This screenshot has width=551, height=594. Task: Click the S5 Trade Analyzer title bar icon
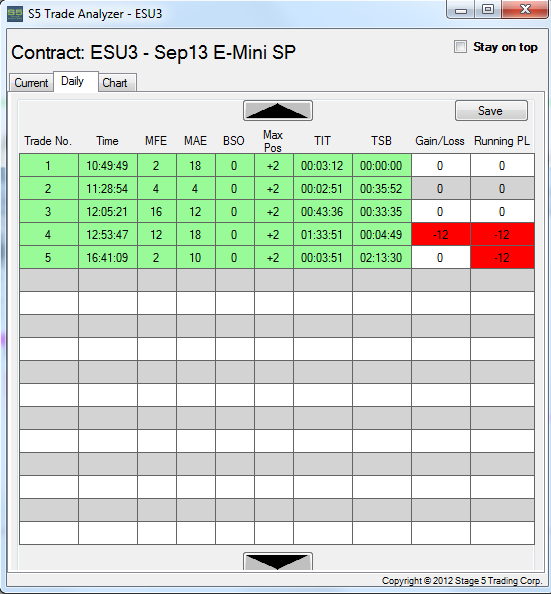click(15, 14)
